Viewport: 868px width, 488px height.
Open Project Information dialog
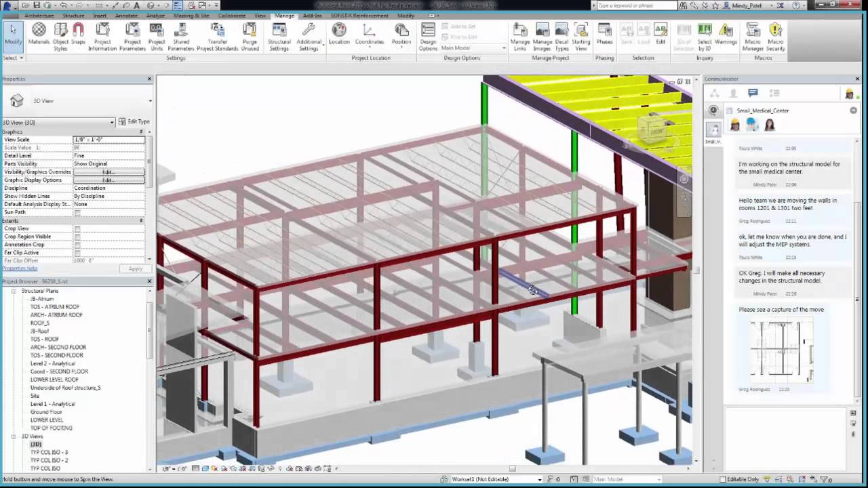pos(102,36)
